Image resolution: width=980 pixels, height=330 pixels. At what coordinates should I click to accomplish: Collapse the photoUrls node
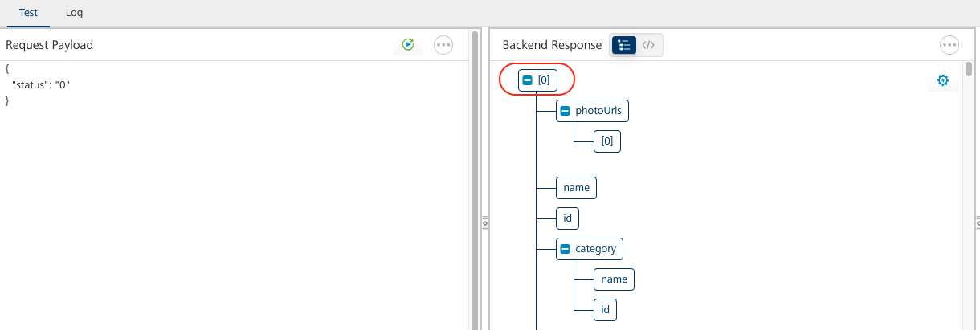(x=565, y=110)
